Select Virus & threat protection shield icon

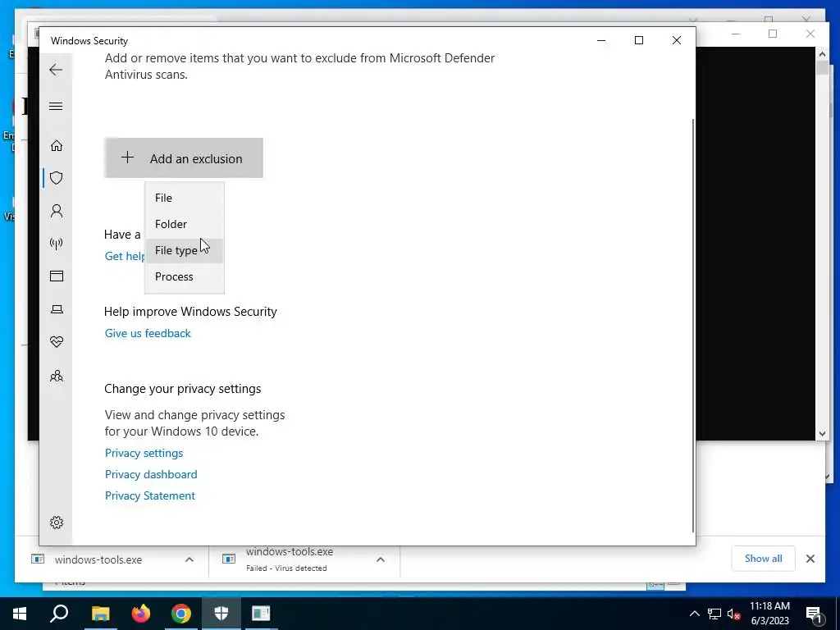click(x=57, y=178)
